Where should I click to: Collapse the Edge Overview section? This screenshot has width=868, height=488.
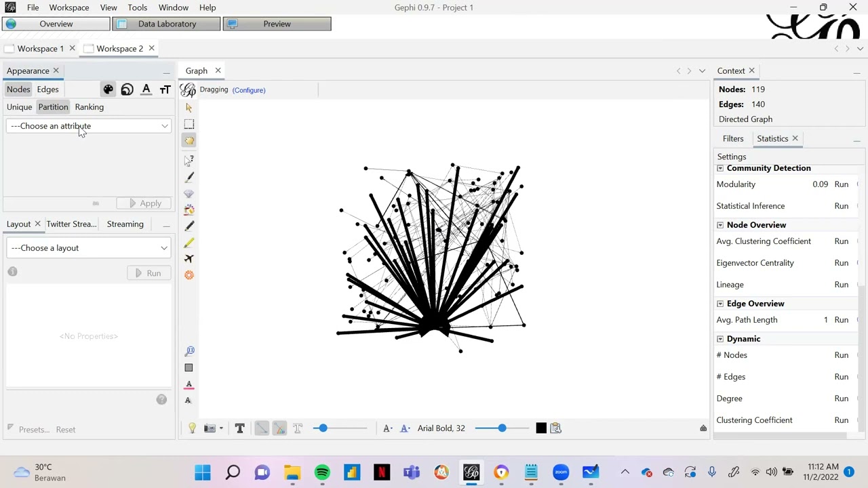coord(720,304)
